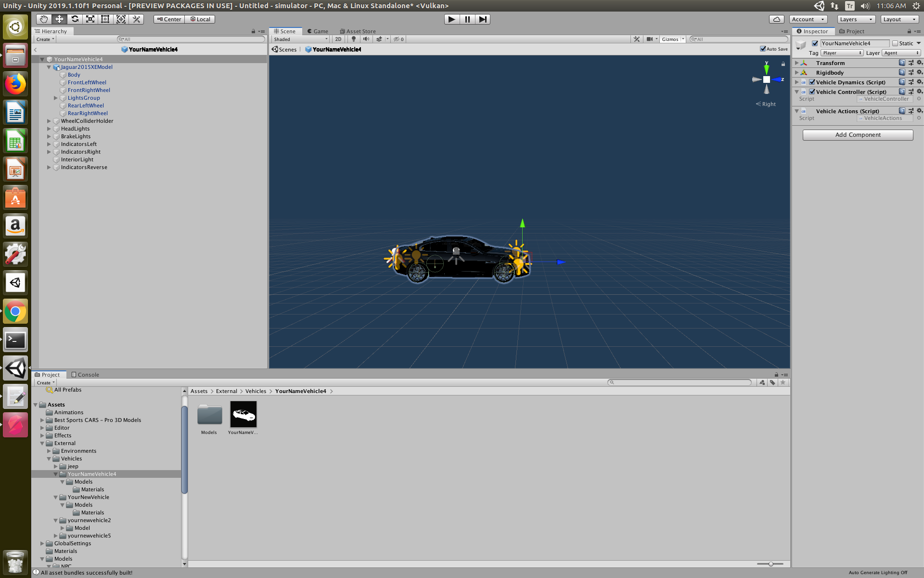Open the Layer dropdown showing Agent
The width and height of the screenshot is (924, 578).
tap(901, 53)
